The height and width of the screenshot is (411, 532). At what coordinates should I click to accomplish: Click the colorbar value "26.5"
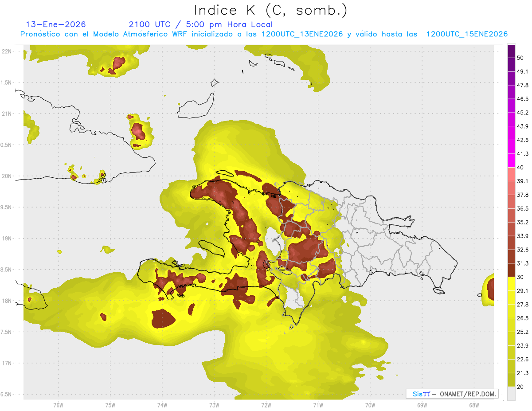[x=523, y=318]
